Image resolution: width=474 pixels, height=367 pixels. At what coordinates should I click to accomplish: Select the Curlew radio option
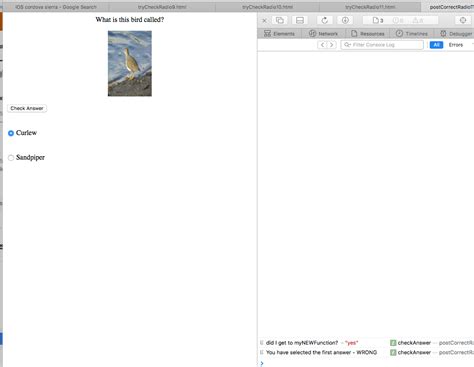11,133
